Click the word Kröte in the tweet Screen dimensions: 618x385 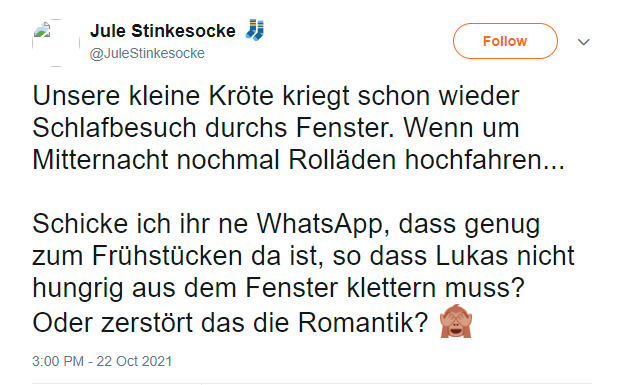(x=241, y=96)
